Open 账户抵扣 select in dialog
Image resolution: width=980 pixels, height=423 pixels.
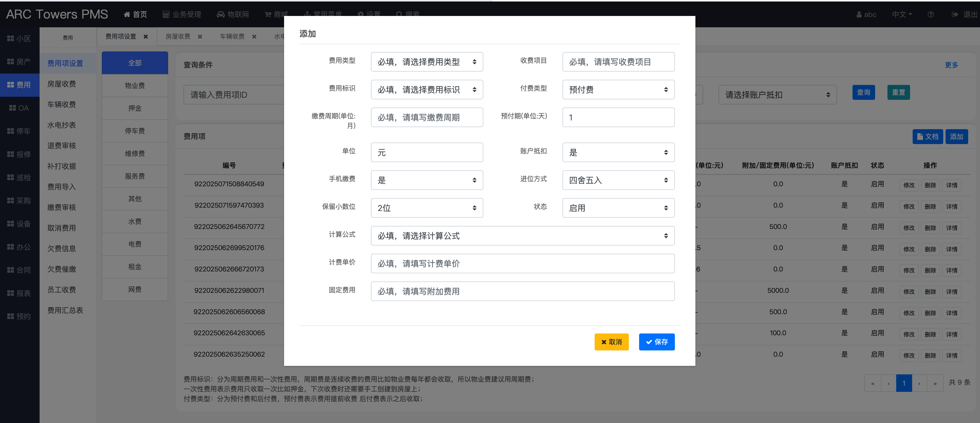(618, 152)
